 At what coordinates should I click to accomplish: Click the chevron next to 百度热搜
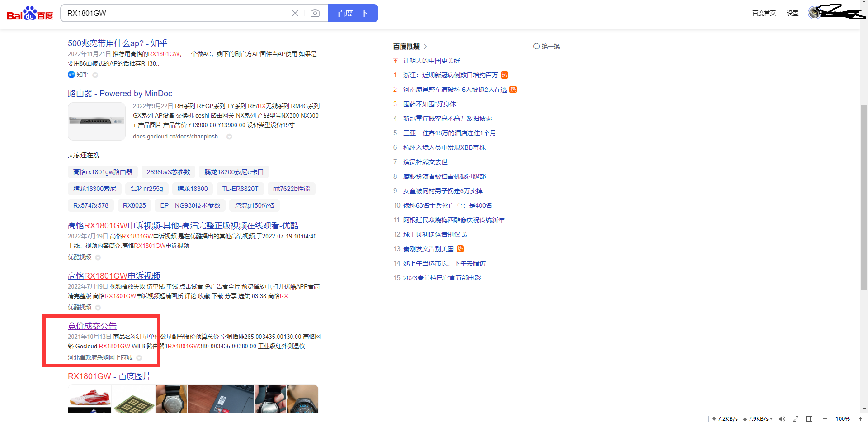pos(425,47)
